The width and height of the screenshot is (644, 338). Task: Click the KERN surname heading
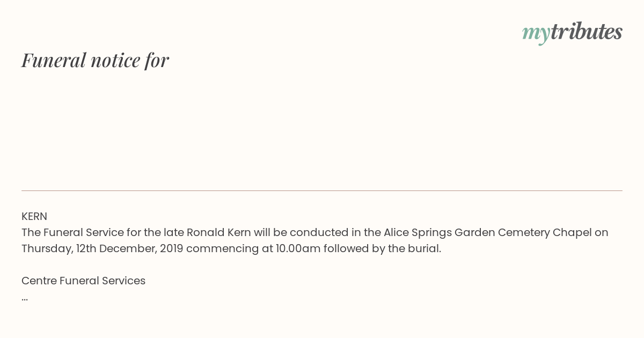(34, 216)
